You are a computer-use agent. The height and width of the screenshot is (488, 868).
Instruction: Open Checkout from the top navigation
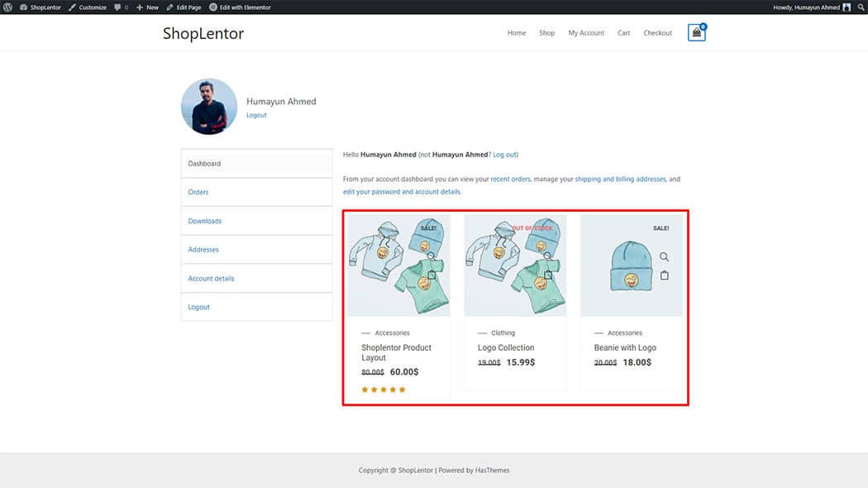[657, 33]
